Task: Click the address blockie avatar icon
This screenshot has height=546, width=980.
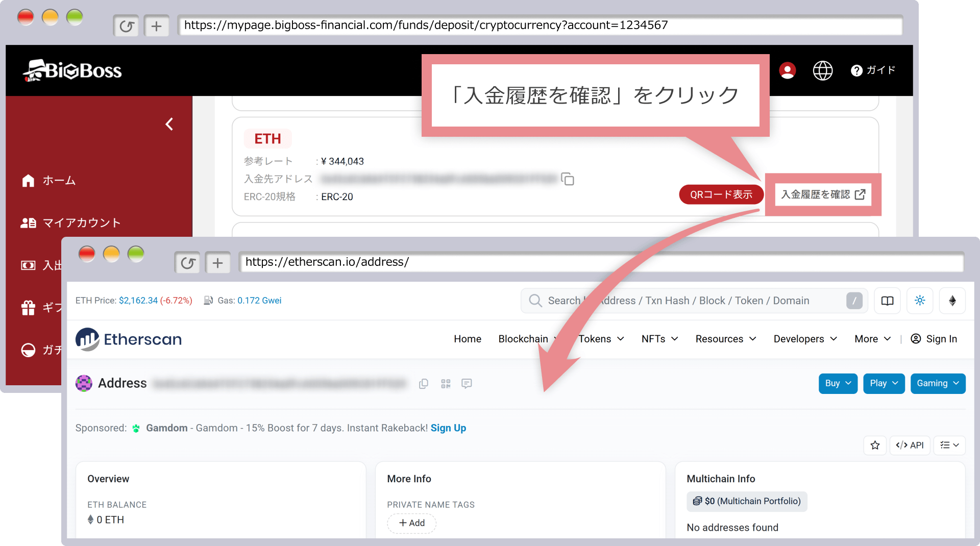Action: click(x=84, y=383)
